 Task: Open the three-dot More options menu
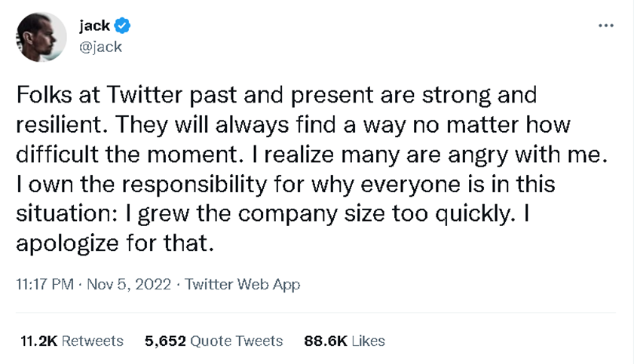coord(605,26)
